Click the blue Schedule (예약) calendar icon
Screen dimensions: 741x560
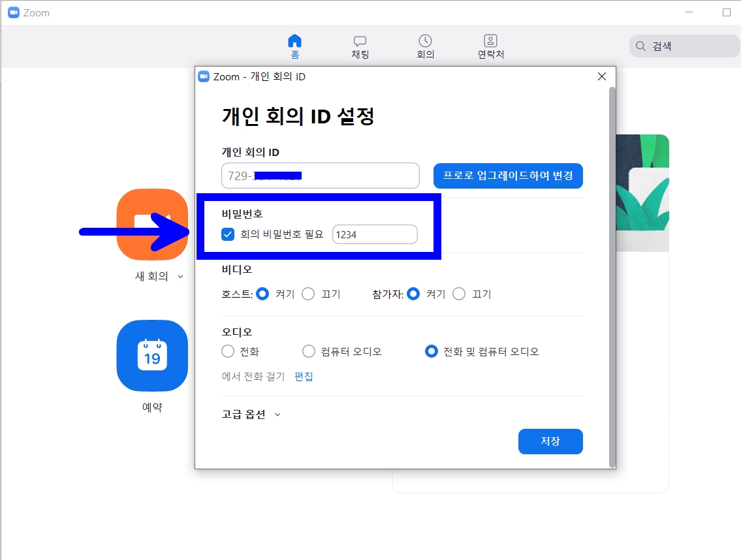pyautogui.click(x=152, y=355)
